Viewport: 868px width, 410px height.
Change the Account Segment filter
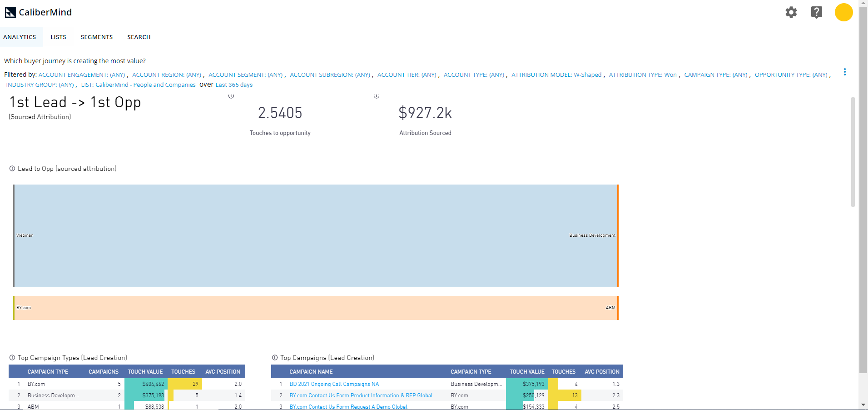click(246, 75)
